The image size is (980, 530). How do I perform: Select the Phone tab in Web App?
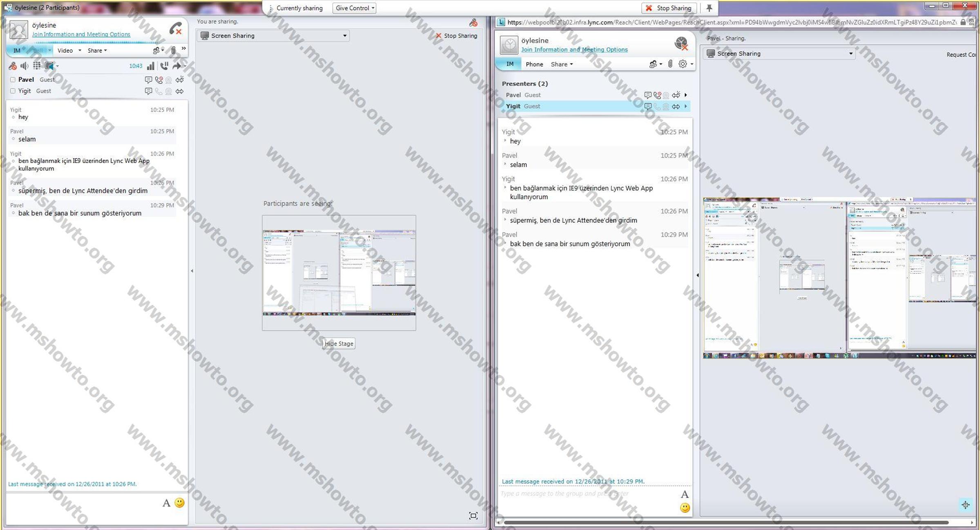coord(534,64)
